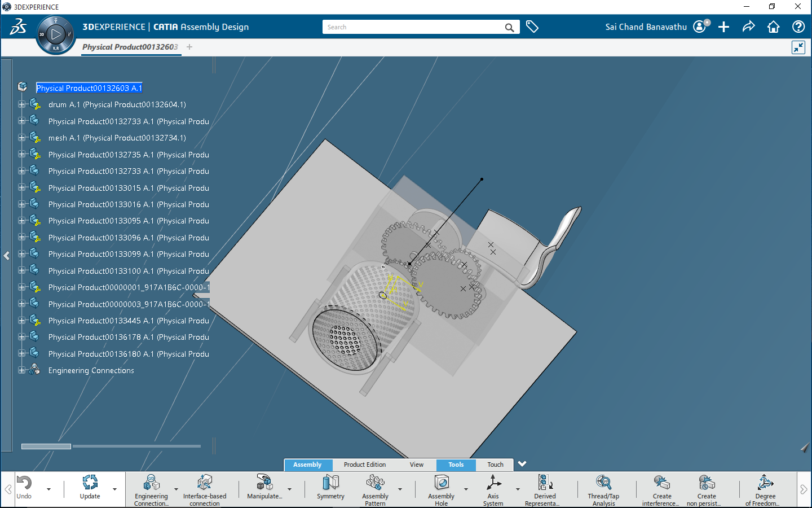The image size is (812, 508).
Task: Open the Update dropdown arrow
Action: 114,489
